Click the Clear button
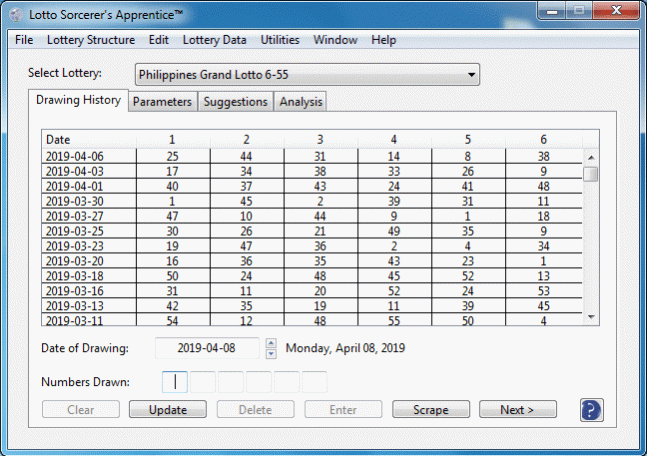Screen dimensions: 647x456 [81, 410]
